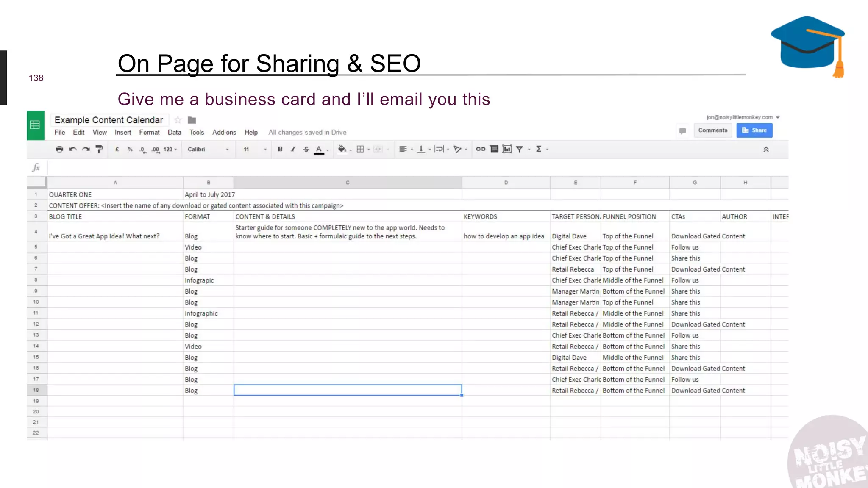This screenshot has height=488, width=868.
Task: Toggle Italic formatting
Action: pyautogui.click(x=293, y=149)
